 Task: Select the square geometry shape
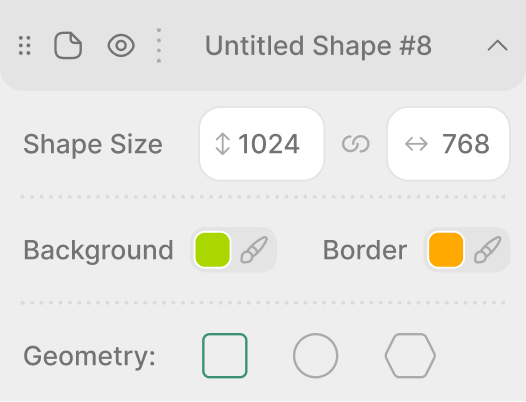pyautogui.click(x=225, y=355)
